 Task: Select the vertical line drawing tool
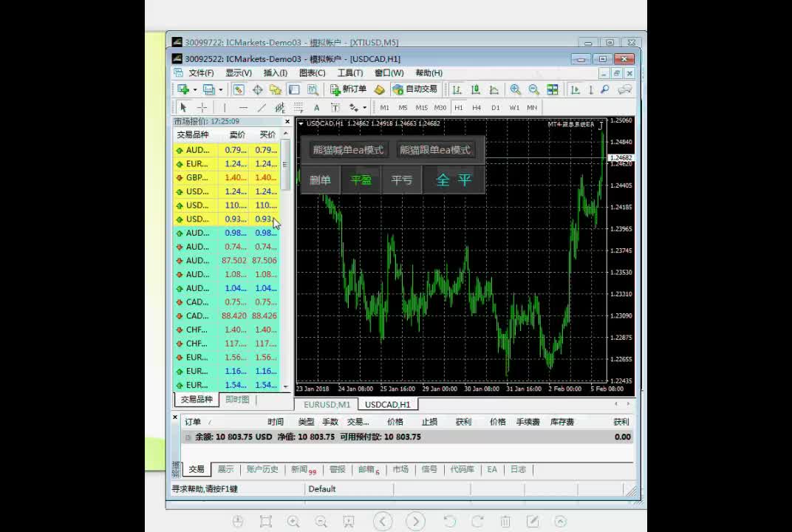(x=225, y=108)
